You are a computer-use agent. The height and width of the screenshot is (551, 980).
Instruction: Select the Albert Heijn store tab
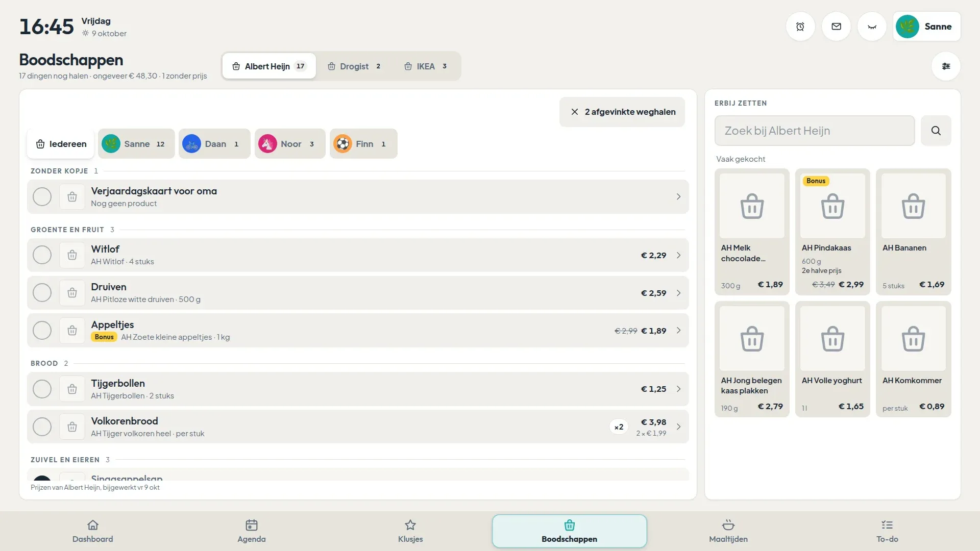point(269,66)
